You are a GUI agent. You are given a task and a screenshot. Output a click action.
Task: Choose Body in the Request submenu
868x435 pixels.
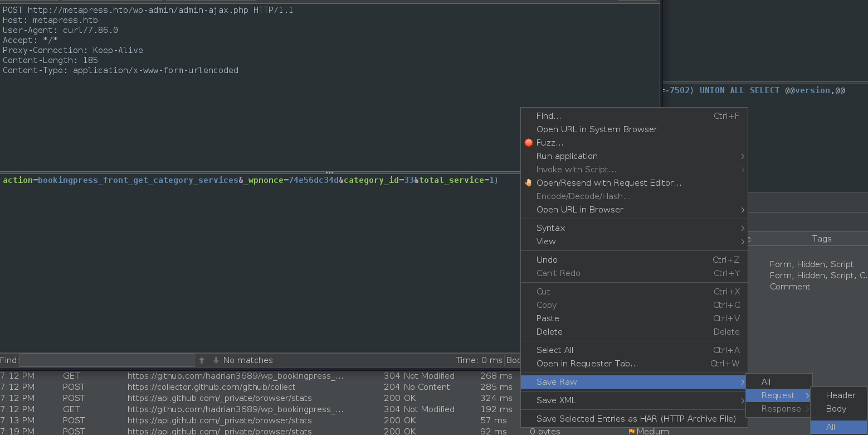(x=838, y=409)
